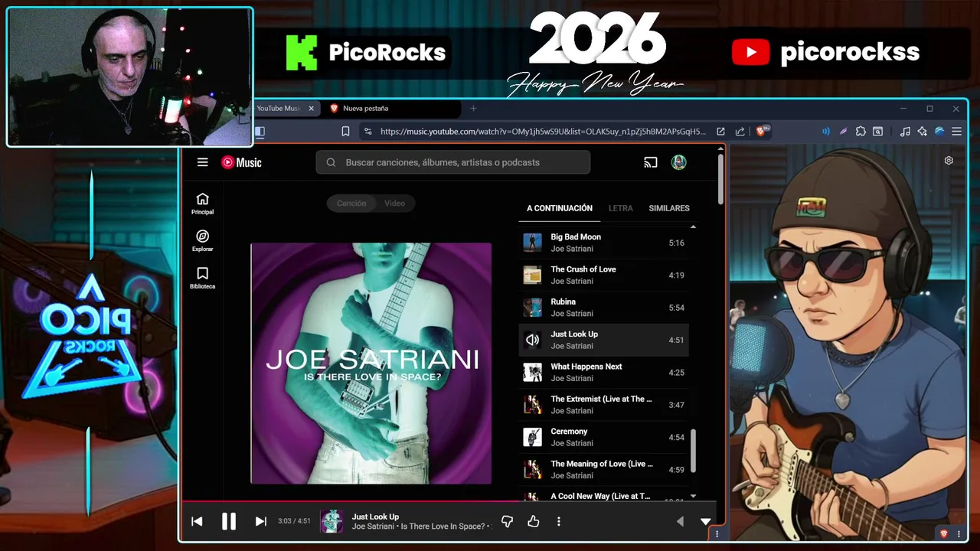Click the Buscar canciones search field

(x=453, y=162)
